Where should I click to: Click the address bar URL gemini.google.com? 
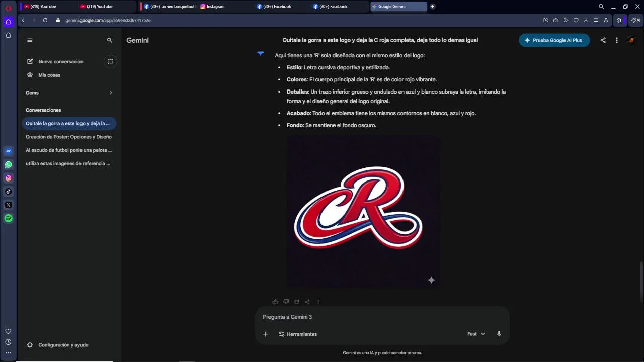click(x=108, y=20)
